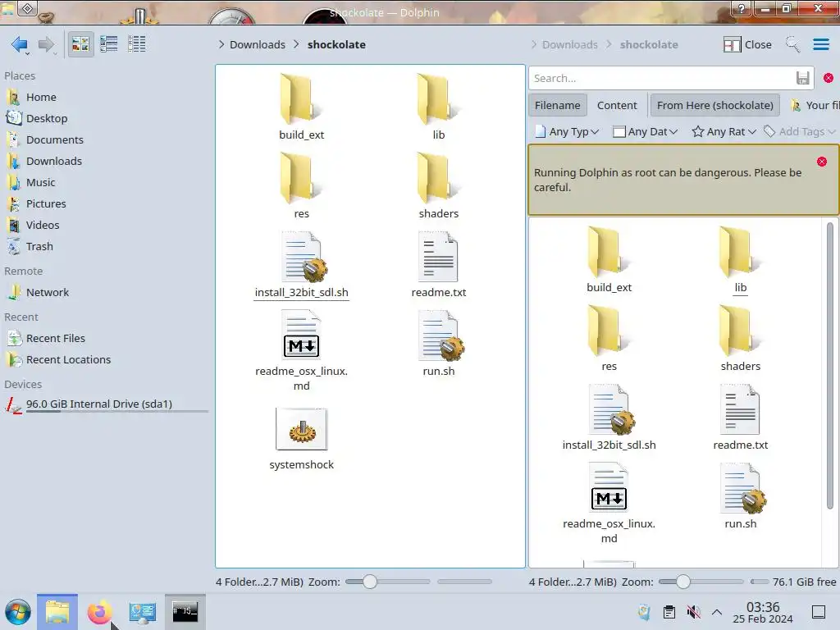Expand hidden system tray icons
This screenshot has height=630, width=840.
717,612
